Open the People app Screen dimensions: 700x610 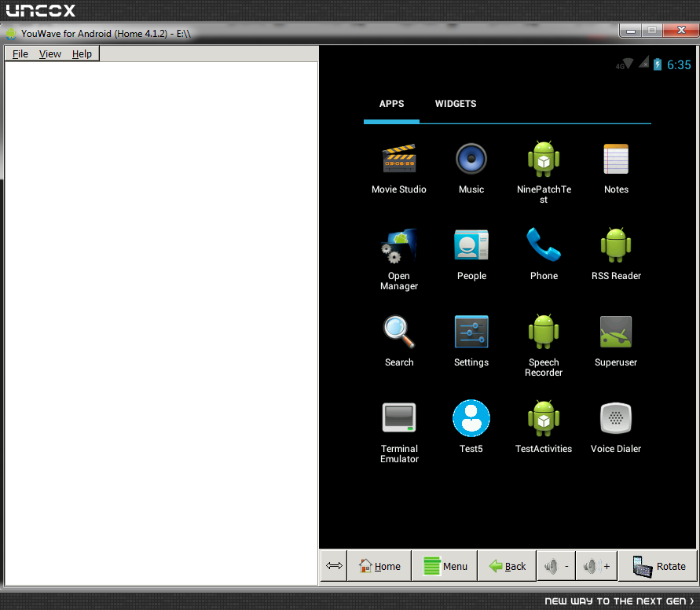coord(471,255)
